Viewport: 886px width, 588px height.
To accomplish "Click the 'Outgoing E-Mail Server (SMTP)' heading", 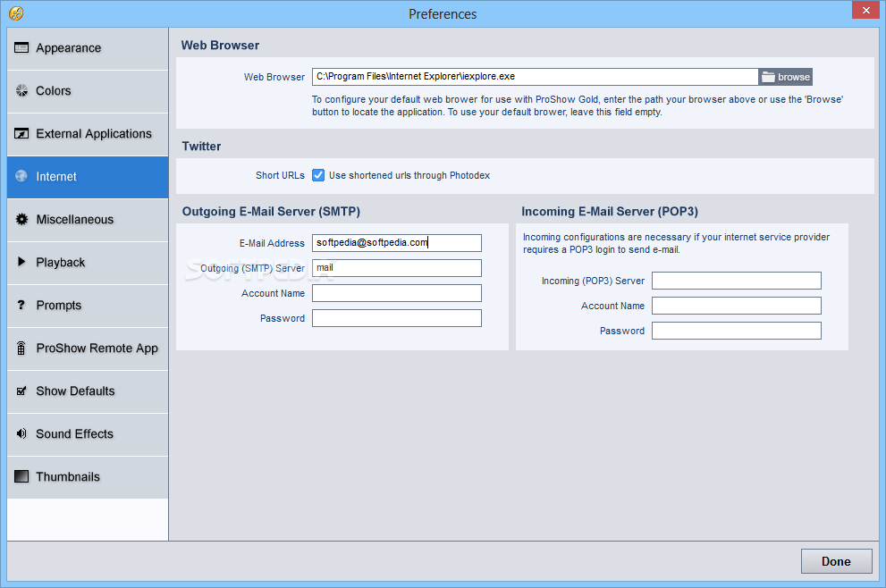I will click(x=271, y=212).
